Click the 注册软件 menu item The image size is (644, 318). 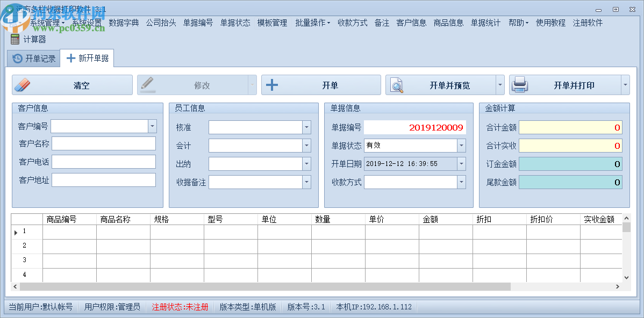tap(586, 23)
